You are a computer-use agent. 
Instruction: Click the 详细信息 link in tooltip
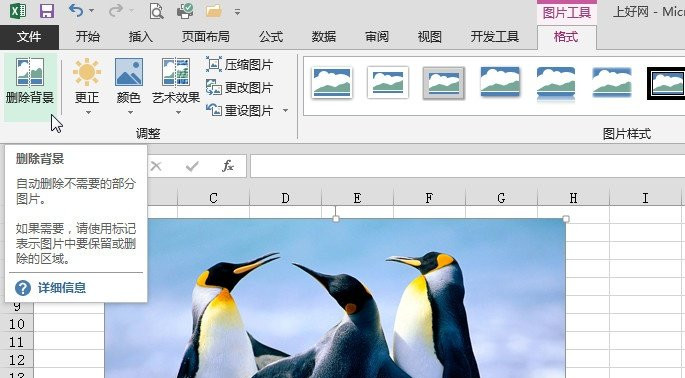[x=62, y=288]
